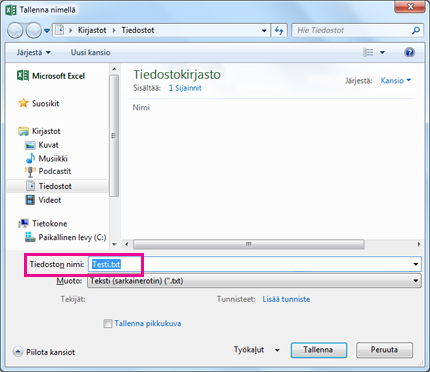
Task: Select Tiedostot in the address breadcrumb
Action: click(x=138, y=30)
